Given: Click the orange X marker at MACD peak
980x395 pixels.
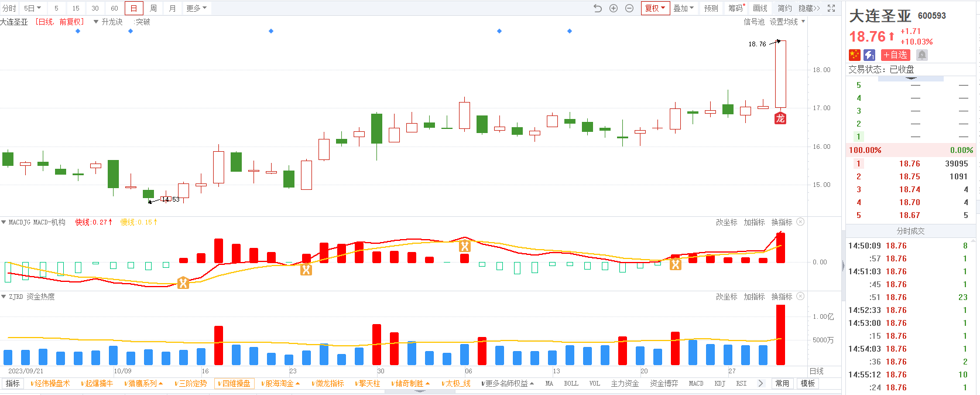Looking at the screenshot, I should pyautogui.click(x=465, y=246).
